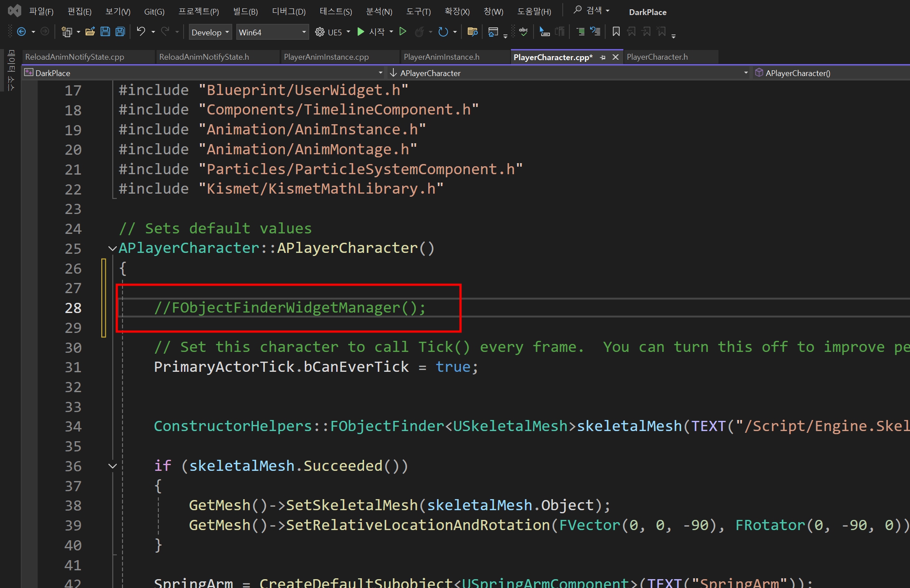
Task: Collapse the APlayerCharacter constructor code block
Action: point(112,248)
